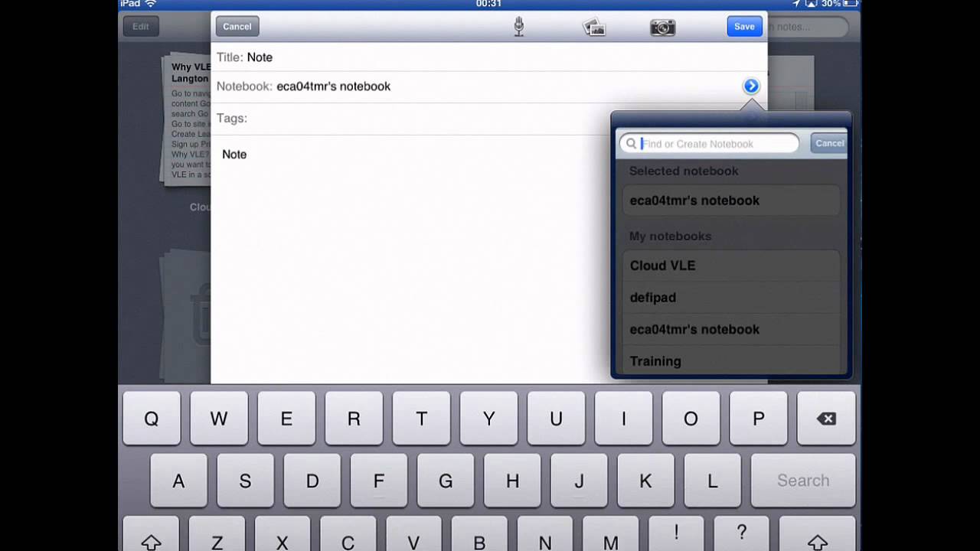Tap the A key
Image resolution: width=980 pixels, height=551 pixels.
coord(178,481)
